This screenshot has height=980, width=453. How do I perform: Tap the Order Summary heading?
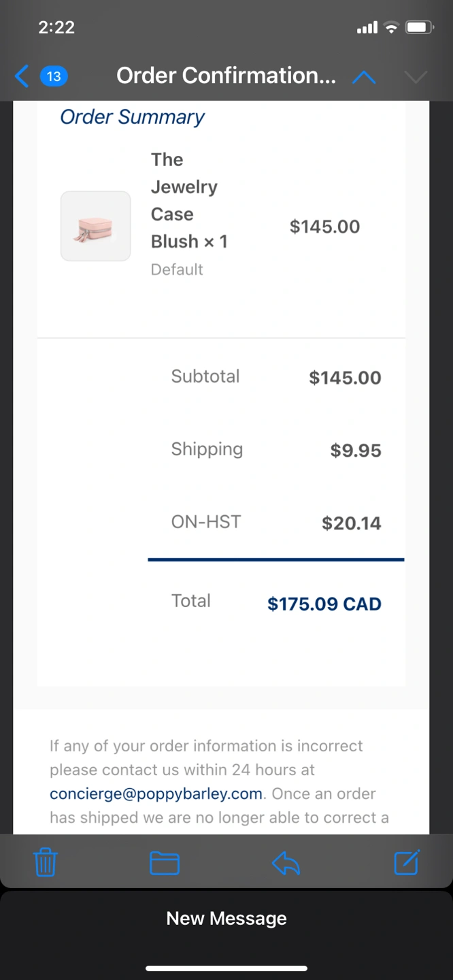[x=132, y=117]
